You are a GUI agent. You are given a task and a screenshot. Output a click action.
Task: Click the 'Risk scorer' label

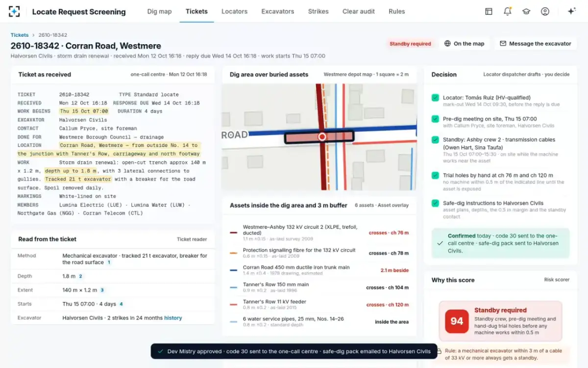[x=557, y=280]
